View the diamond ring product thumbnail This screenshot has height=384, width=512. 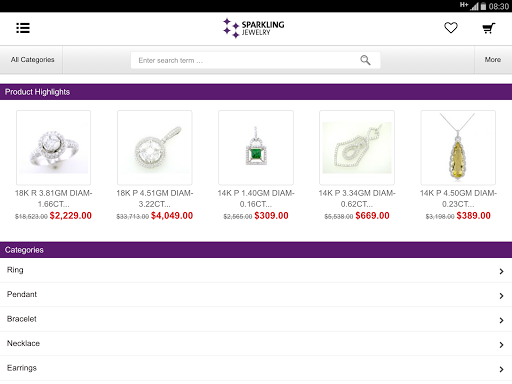pos(53,148)
